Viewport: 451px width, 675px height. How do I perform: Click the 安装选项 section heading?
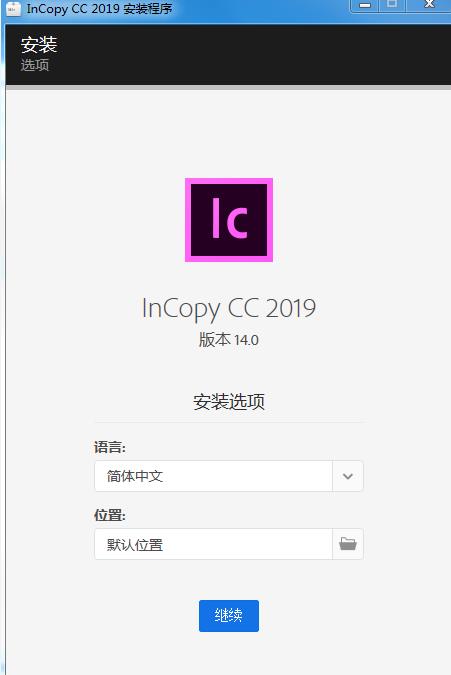tap(229, 402)
